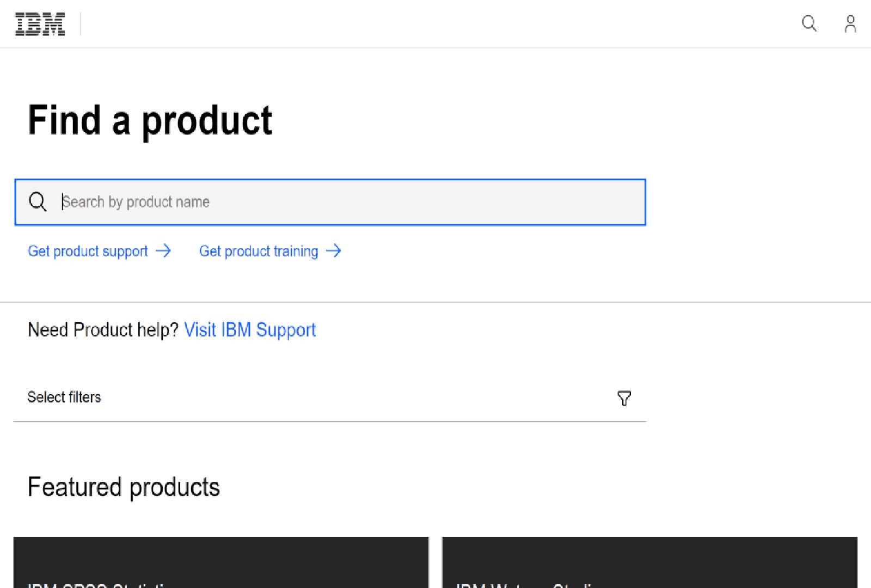Focus the Search by product name field
The height and width of the screenshot is (588, 871).
click(348, 202)
